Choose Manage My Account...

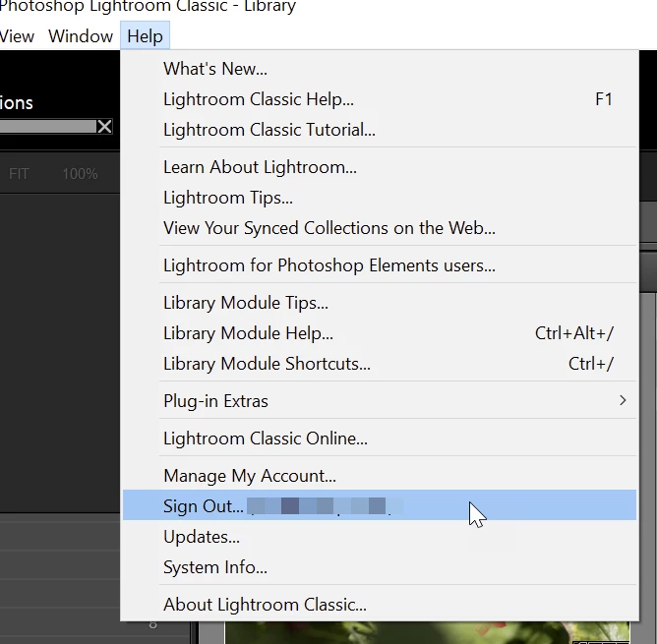(x=380, y=476)
